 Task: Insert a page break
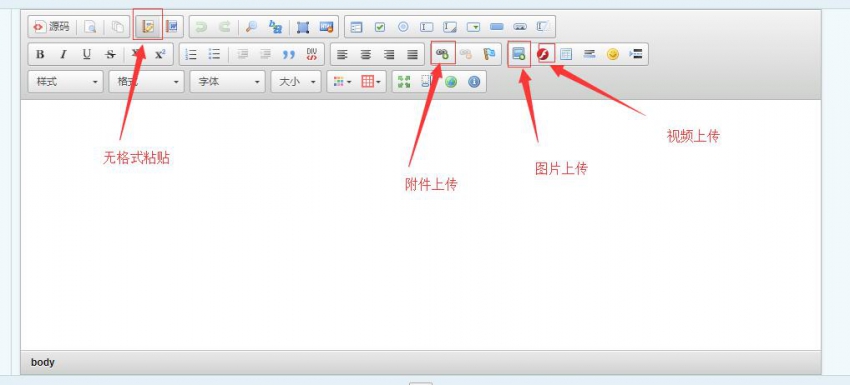pos(636,54)
